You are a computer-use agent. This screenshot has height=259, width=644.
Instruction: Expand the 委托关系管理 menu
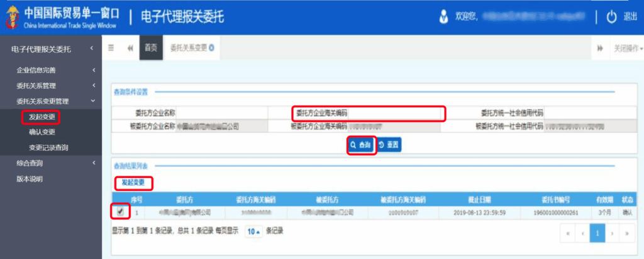point(51,85)
